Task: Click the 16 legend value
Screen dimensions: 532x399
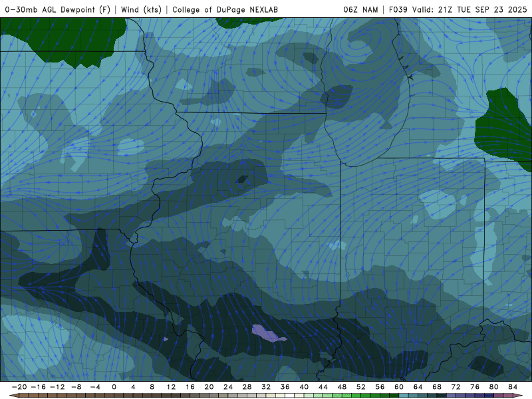Action: [190, 387]
